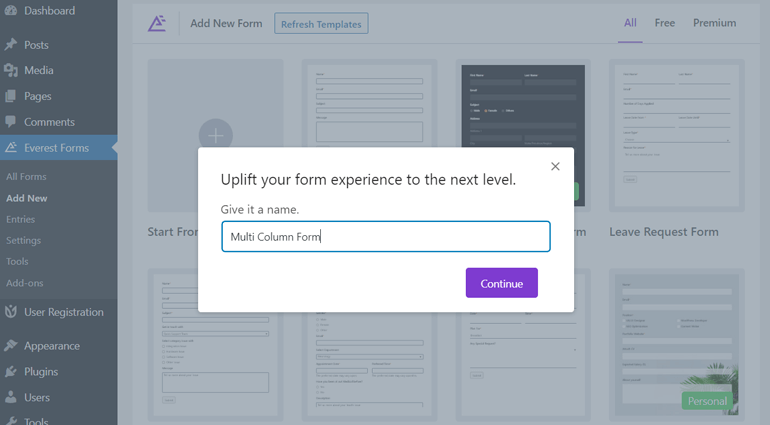Screen dimensions: 770x425
Task: Open Posts via its pin icon
Action: point(11,45)
